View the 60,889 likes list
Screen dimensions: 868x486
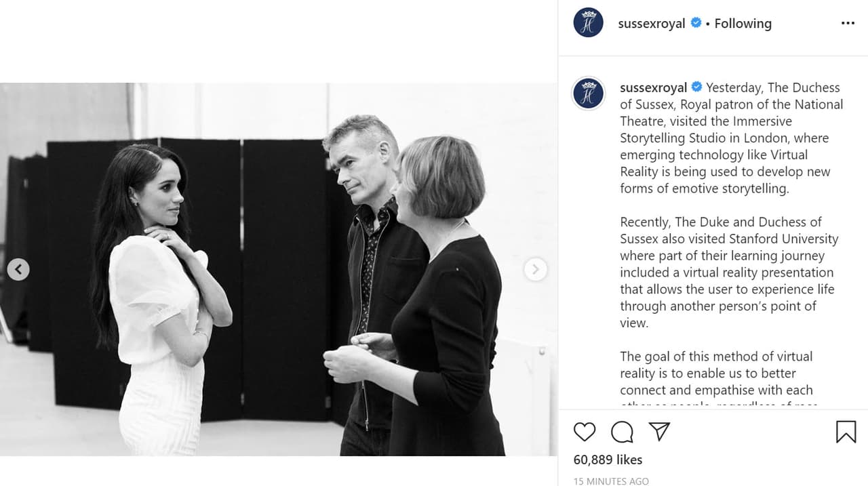(x=608, y=460)
